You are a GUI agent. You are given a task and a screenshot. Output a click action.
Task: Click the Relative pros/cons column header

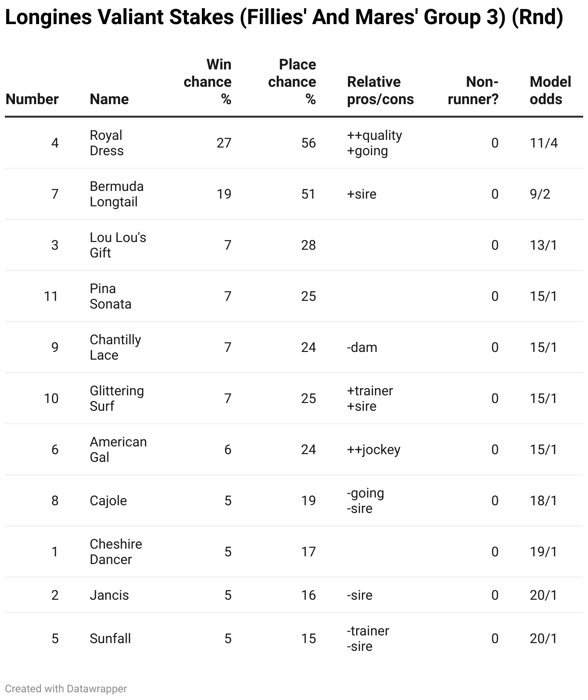pos(380,91)
